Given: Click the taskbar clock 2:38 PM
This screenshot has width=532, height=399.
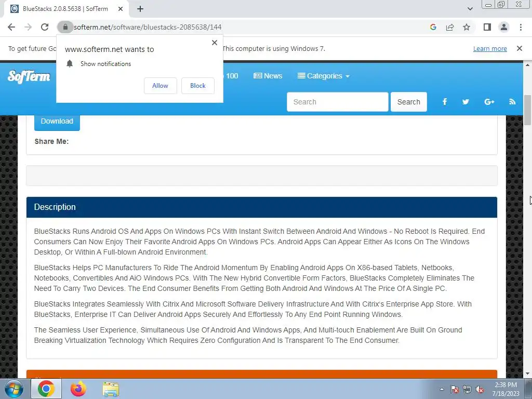Looking at the screenshot, I should point(506,385).
